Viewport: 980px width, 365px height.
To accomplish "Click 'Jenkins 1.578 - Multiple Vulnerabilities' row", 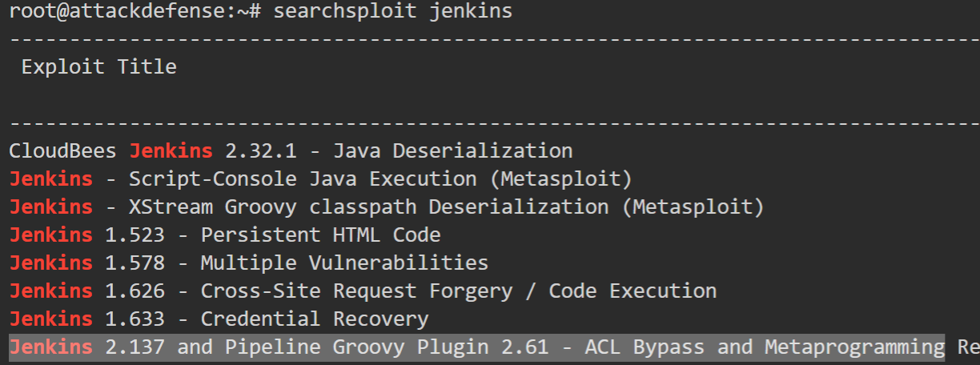I will click(249, 263).
